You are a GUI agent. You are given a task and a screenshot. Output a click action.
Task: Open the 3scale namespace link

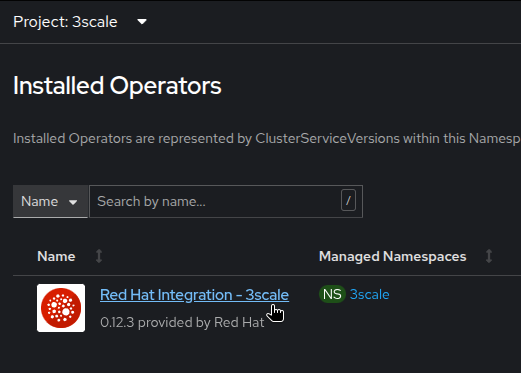point(370,295)
